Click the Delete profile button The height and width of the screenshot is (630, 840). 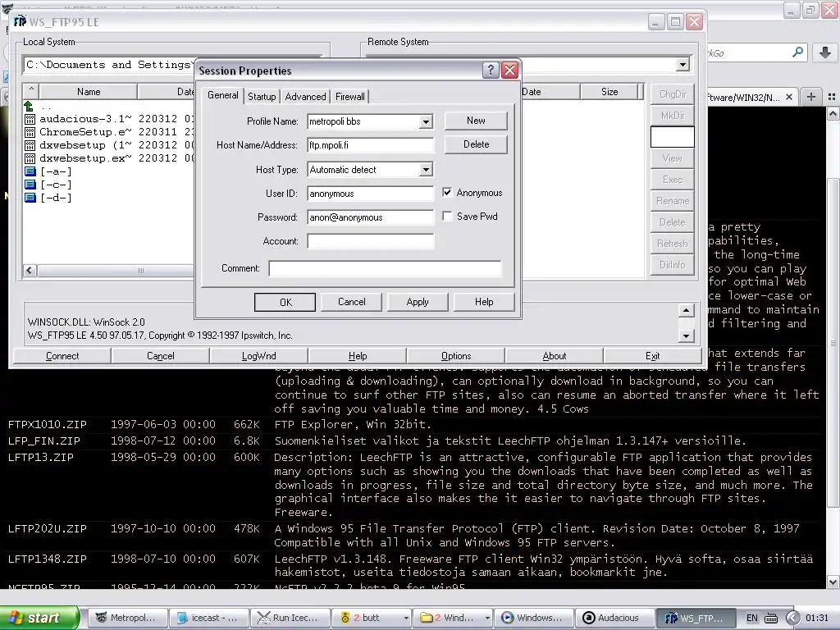[x=476, y=144]
